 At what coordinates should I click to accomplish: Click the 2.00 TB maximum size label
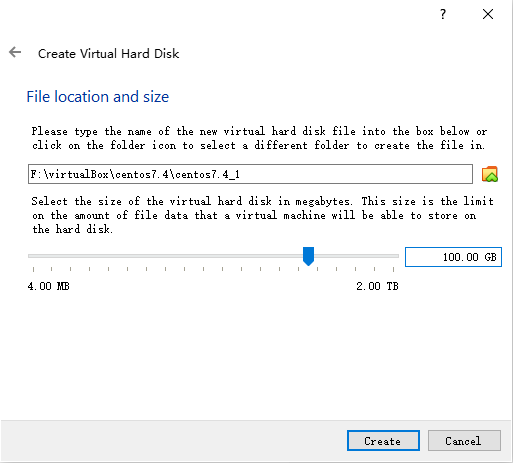coord(377,286)
